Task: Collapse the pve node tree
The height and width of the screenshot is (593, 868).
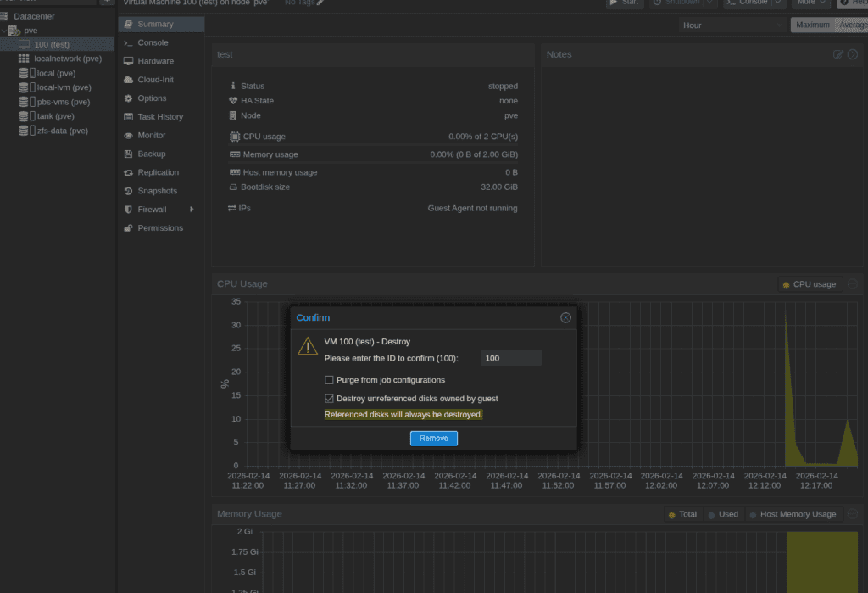Action: [4, 31]
